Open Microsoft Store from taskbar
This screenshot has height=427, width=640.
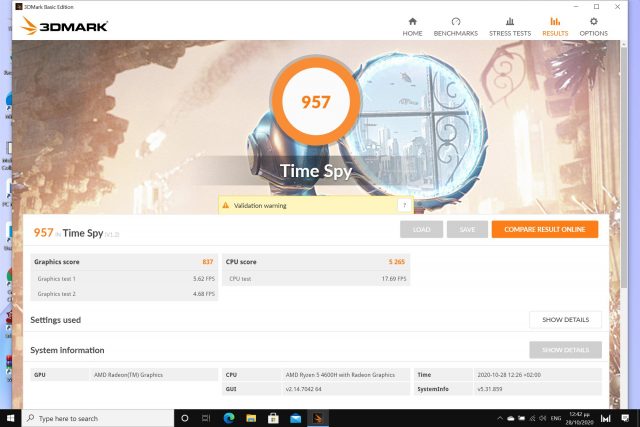273,418
